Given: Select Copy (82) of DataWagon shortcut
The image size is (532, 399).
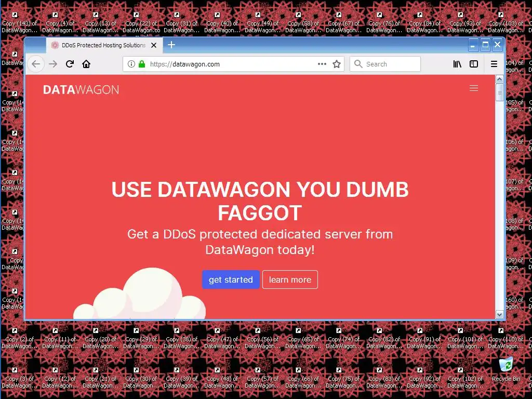Looking at the screenshot, I should (384, 339).
